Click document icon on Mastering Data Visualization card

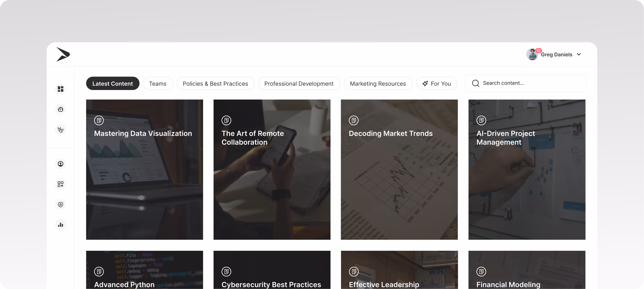click(99, 120)
